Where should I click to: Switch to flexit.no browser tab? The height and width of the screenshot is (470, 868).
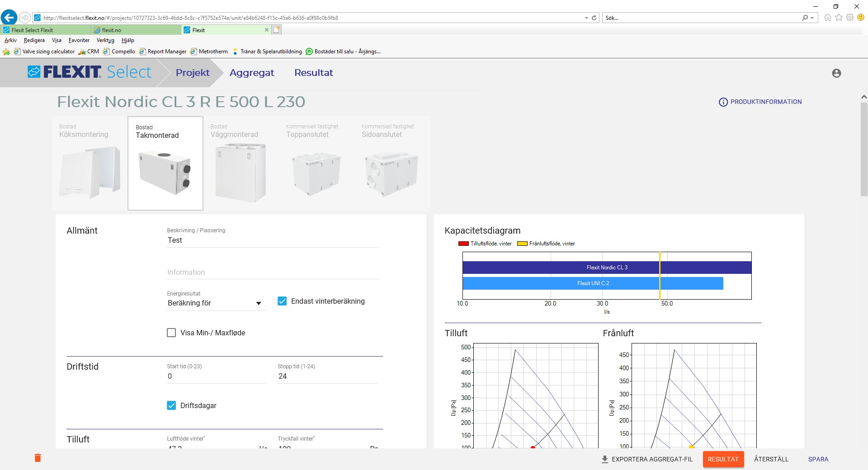tap(136, 30)
